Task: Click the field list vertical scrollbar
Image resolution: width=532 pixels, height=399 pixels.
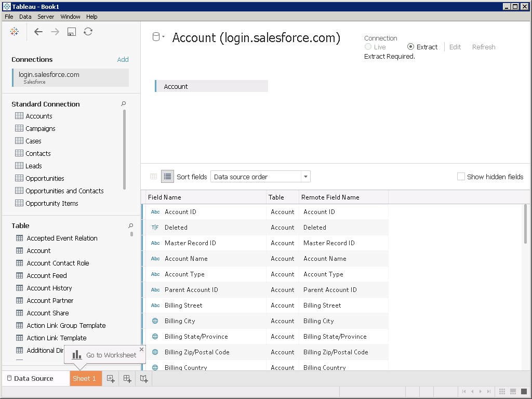Action: coord(526,223)
